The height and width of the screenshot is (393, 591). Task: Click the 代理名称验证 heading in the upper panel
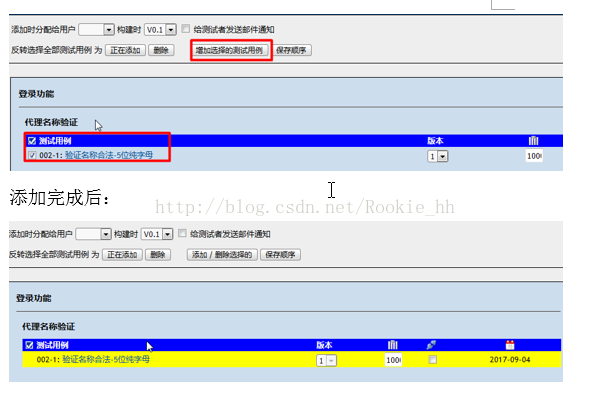(51, 122)
